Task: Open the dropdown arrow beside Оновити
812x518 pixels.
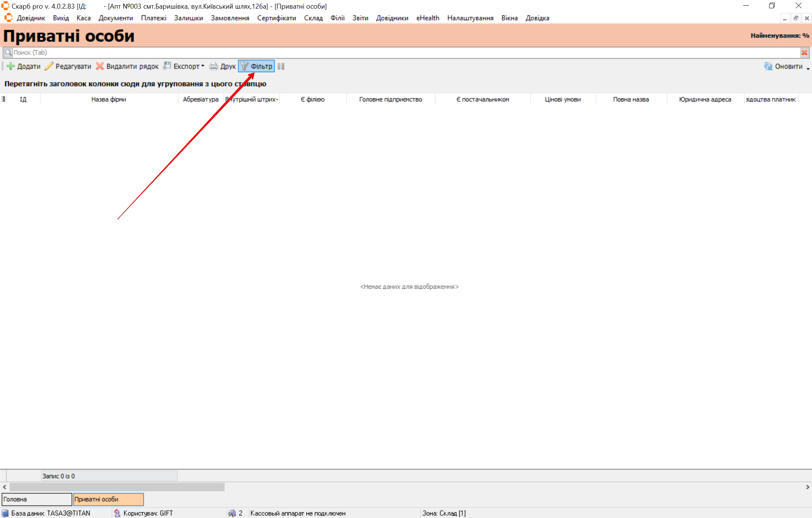Action: 808,68
